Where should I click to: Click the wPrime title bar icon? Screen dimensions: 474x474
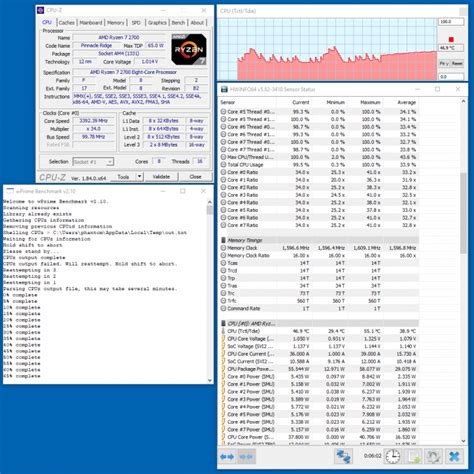[10, 191]
